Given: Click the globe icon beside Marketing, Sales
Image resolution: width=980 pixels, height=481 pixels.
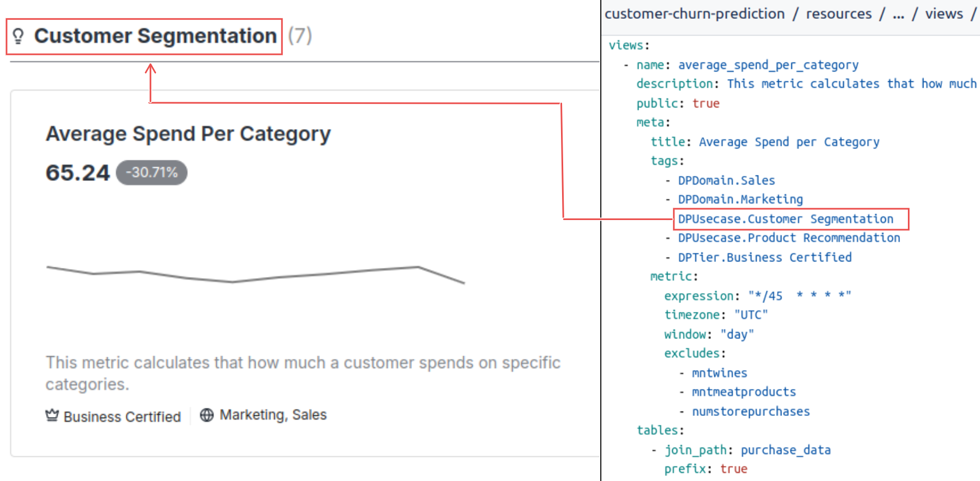Looking at the screenshot, I should click(207, 415).
